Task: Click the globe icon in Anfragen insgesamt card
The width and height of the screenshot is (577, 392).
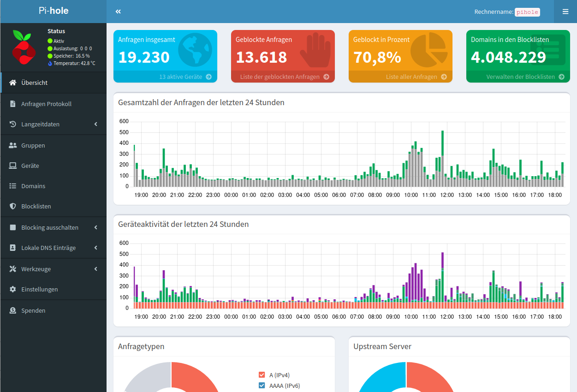Action: click(x=195, y=50)
